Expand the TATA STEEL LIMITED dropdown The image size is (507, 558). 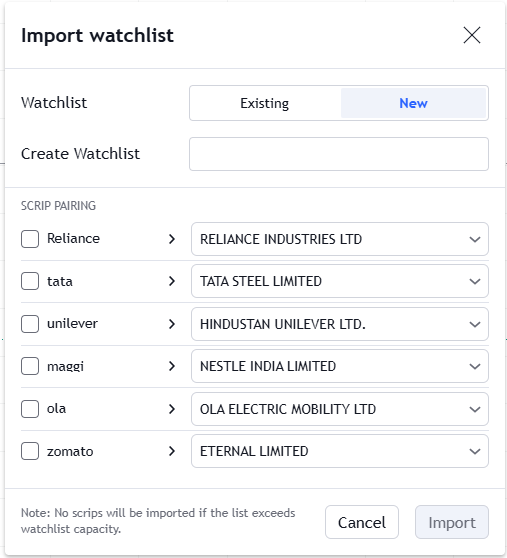pyautogui.click(x=340, y=281)
